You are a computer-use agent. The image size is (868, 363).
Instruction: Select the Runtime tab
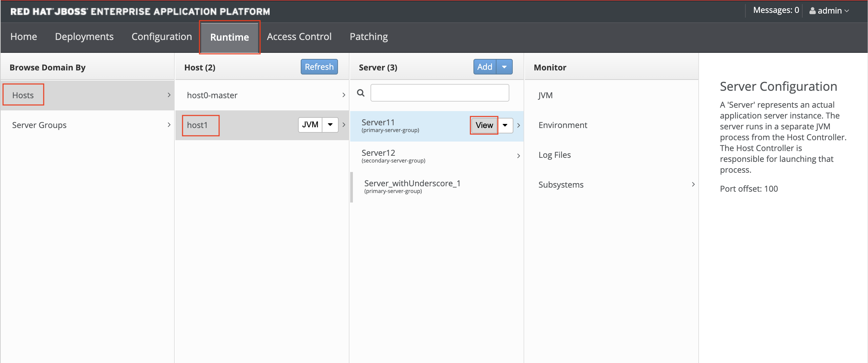230,37
